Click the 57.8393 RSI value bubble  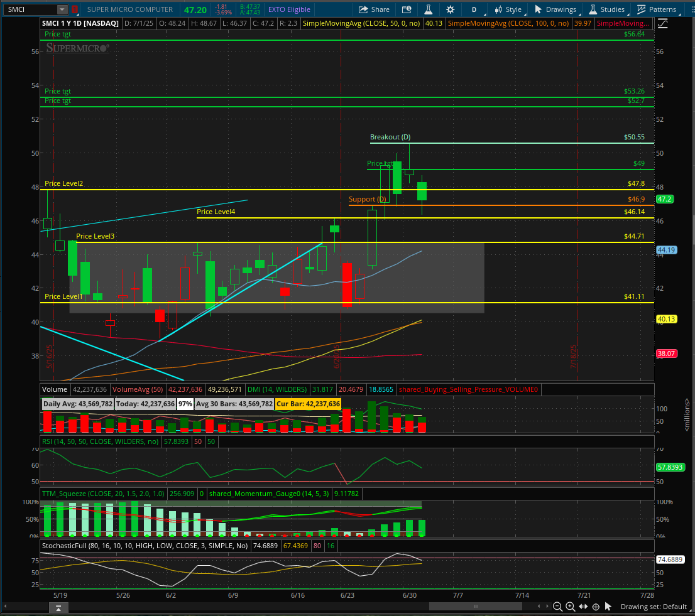coord(670,467)
